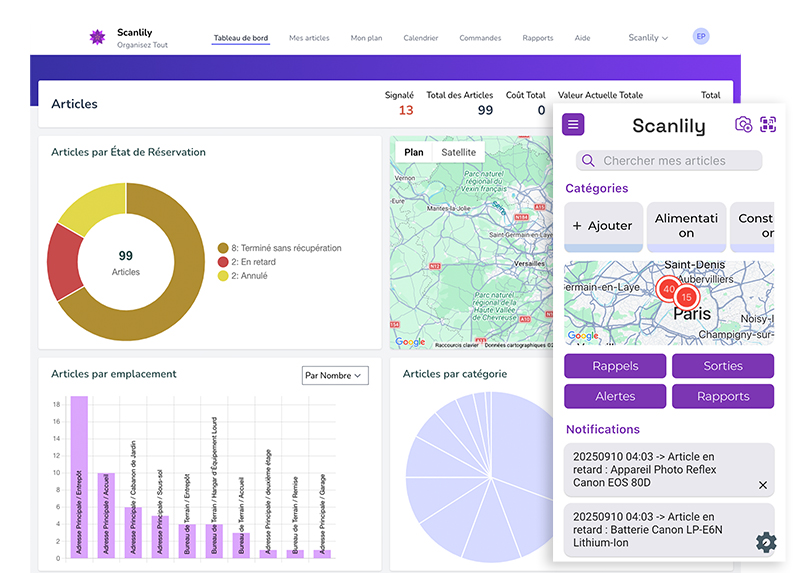This screenshot has width=800, height=573.
Task: Click the Scanlily purple flower logo
Action: click(97, 37)
